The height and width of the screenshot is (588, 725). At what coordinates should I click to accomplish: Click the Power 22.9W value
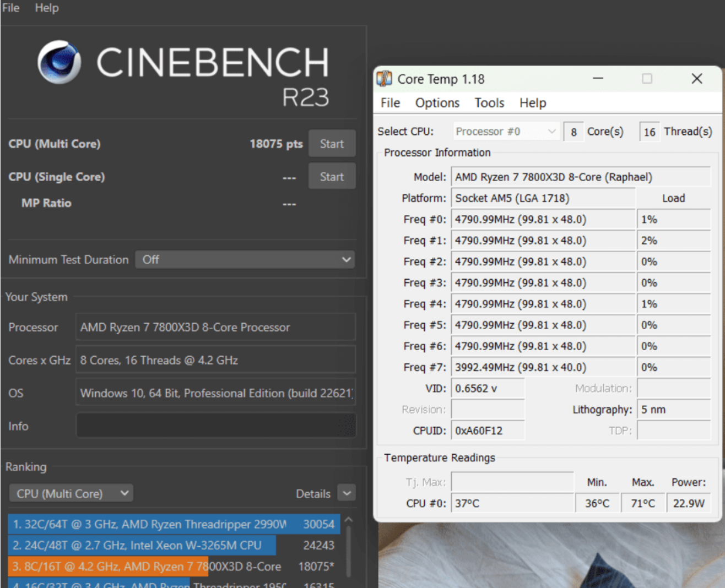pos(689,503)
